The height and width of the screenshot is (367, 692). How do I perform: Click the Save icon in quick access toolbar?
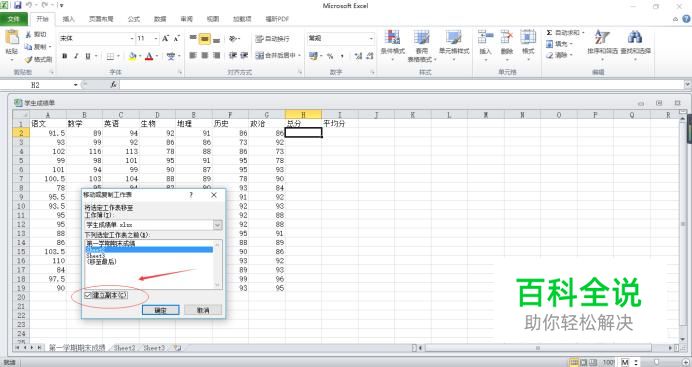(x=18, y=5)
